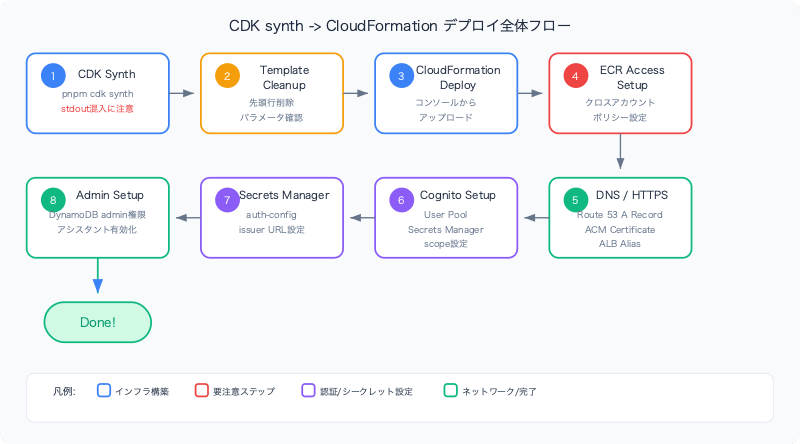Screen dimensions: 800x444
Task: Select the 'ECR Access Setup' step heading
Action: coord(632,78)
